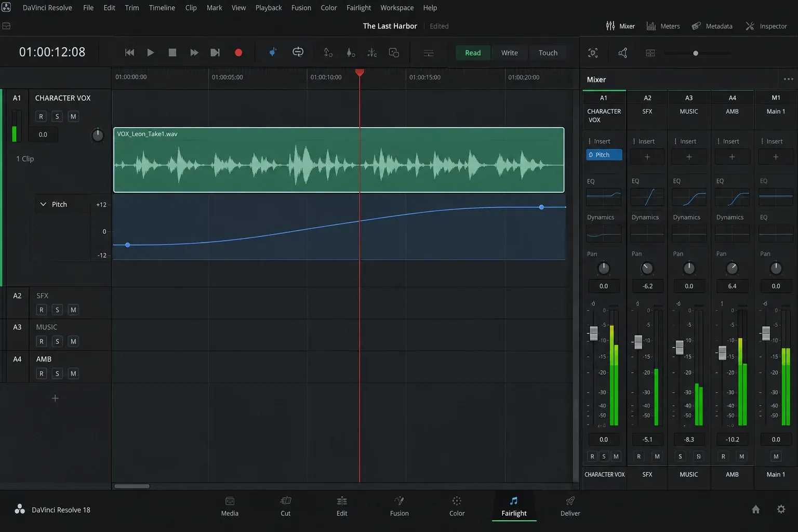Image resolution: width=798 pixels, height=532 pixels.
Task: Set automation mode to Write
Action: click(509, 53)
